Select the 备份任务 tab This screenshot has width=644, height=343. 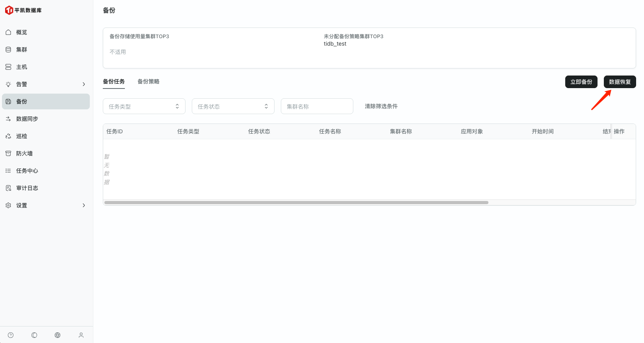click(x=114, y=81)
